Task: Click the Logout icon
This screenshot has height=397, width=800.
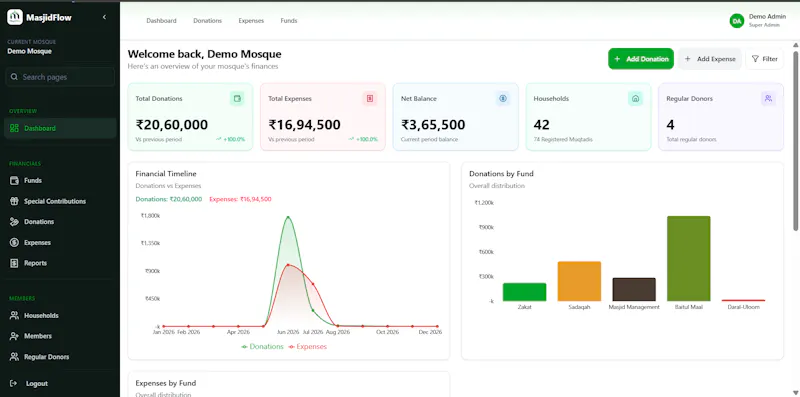Action: (x=14, y=383)
